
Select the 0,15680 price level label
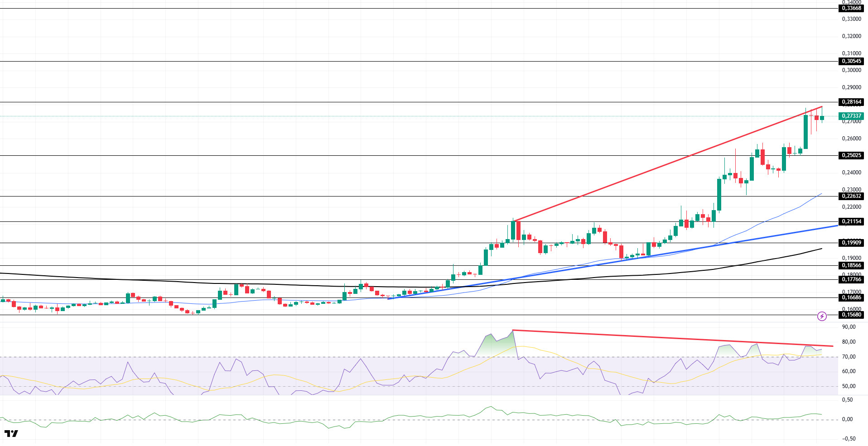point(851,315)
